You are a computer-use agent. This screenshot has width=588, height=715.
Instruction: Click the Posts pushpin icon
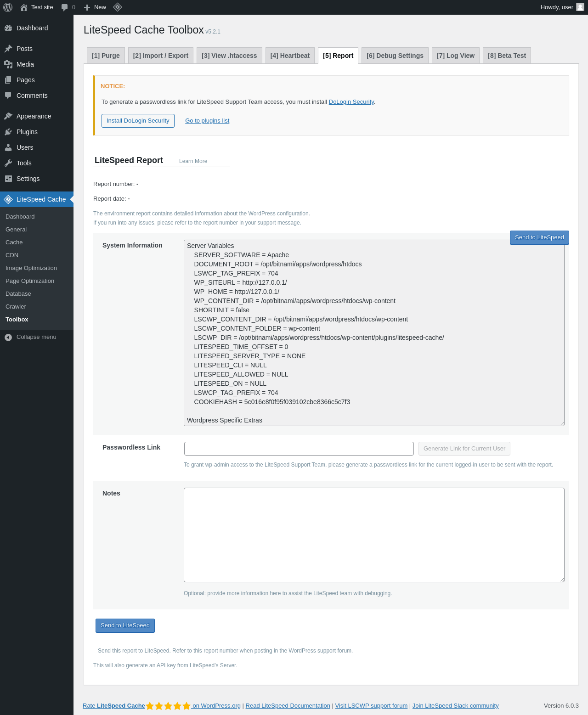[x=8, y=49]
